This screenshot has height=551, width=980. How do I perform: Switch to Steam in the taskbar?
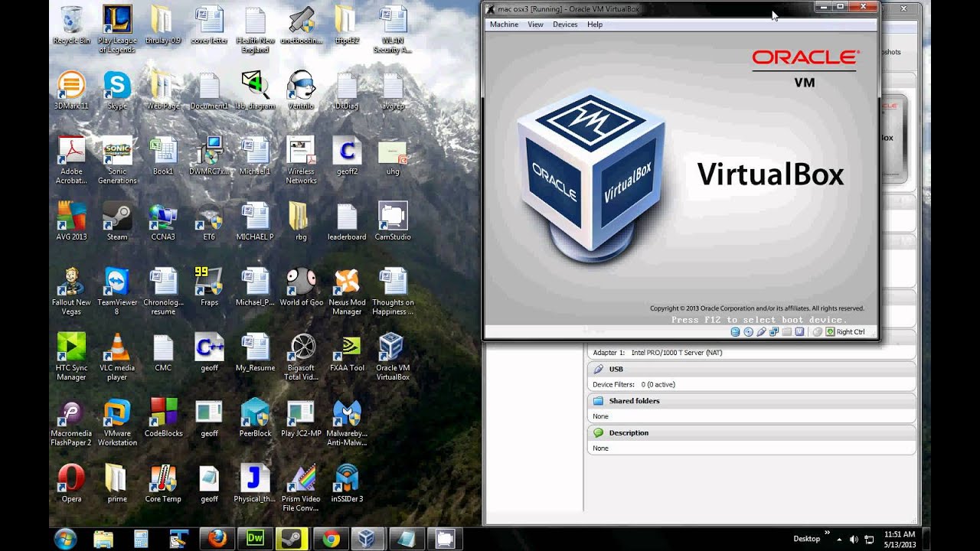pos(292,539)
